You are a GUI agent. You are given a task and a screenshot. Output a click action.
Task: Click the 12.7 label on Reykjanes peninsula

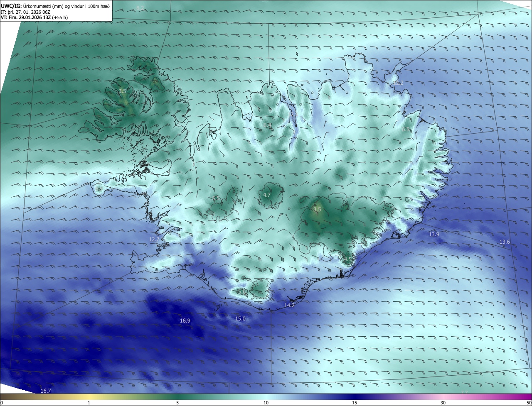154,240
